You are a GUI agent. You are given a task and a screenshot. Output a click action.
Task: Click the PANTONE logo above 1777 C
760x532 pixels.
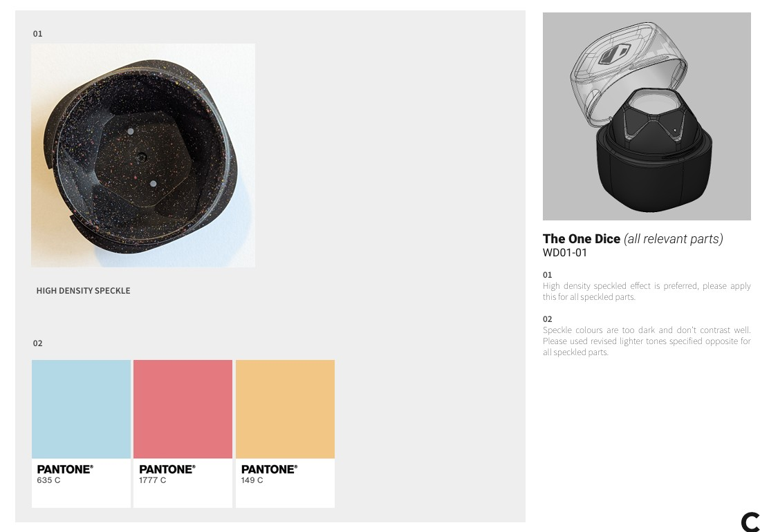point(167,469)
